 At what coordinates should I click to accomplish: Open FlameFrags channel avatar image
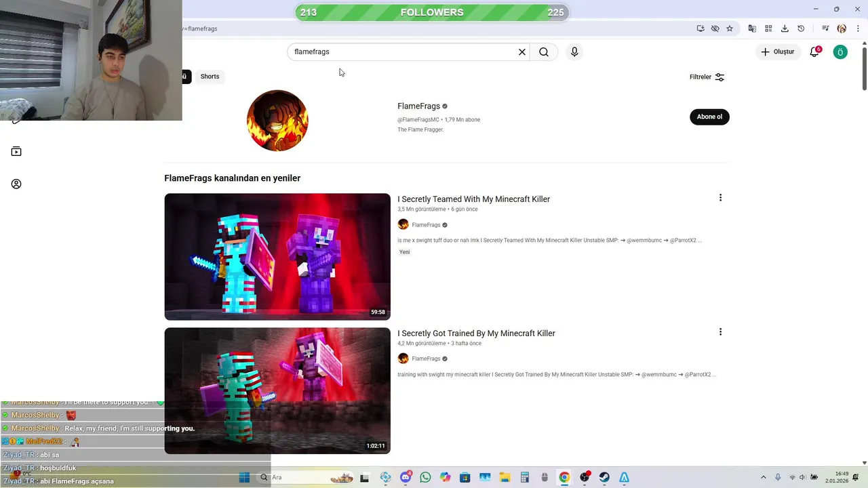277,121
